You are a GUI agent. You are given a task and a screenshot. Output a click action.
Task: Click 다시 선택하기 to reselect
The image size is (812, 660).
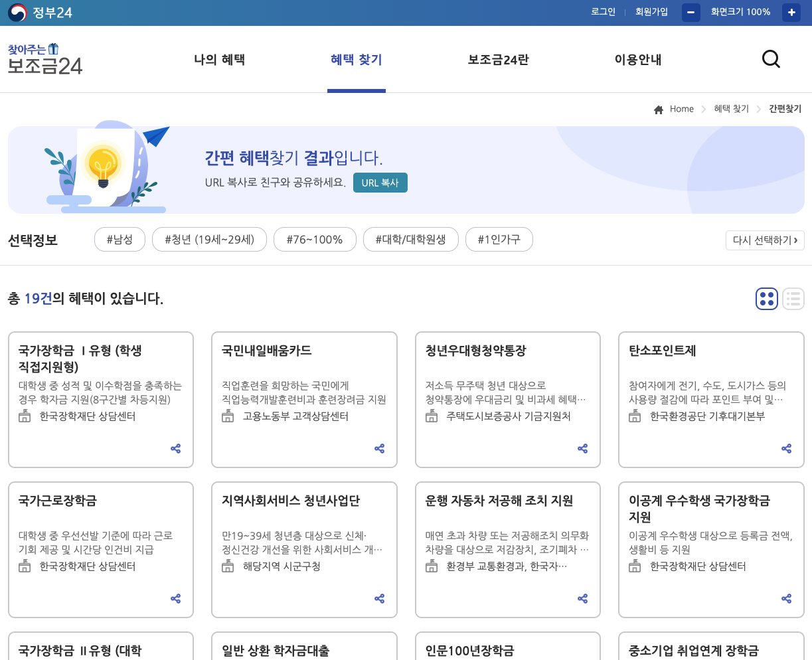766,240
